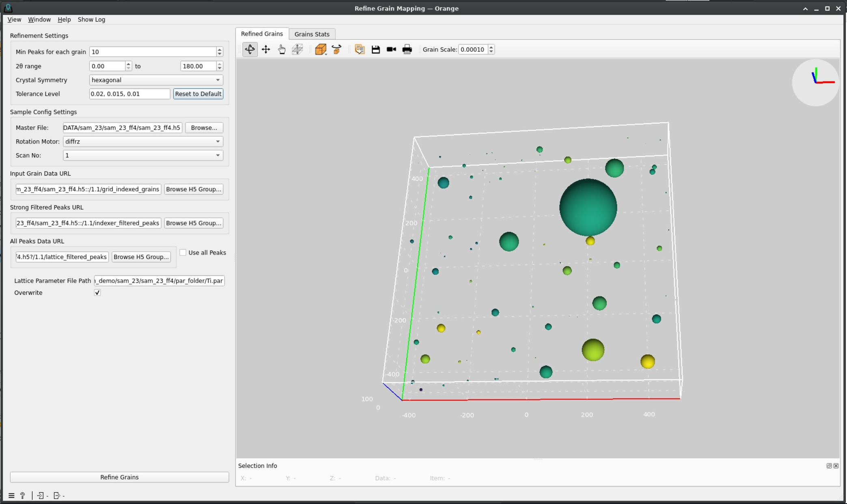
Task: Copy snapshot to clipboard icon
Action: tap(360, 49)
